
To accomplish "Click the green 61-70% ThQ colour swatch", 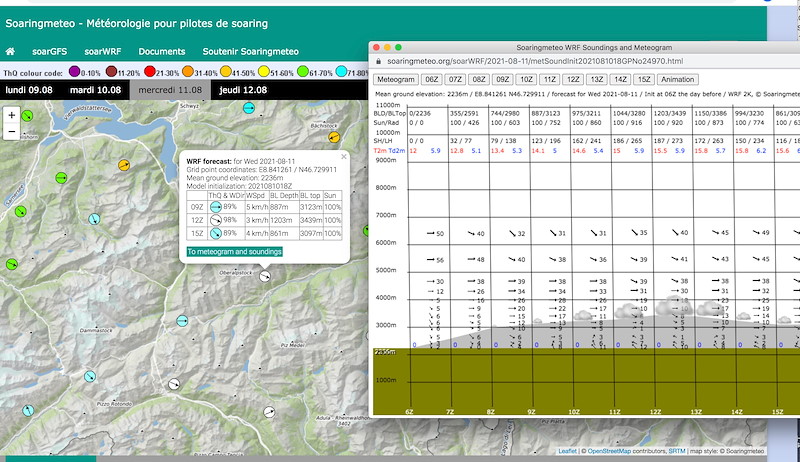I will [303, 71].
